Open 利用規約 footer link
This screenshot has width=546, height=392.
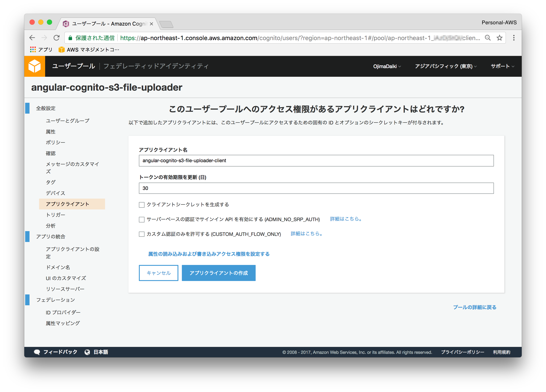pos(502,352)
